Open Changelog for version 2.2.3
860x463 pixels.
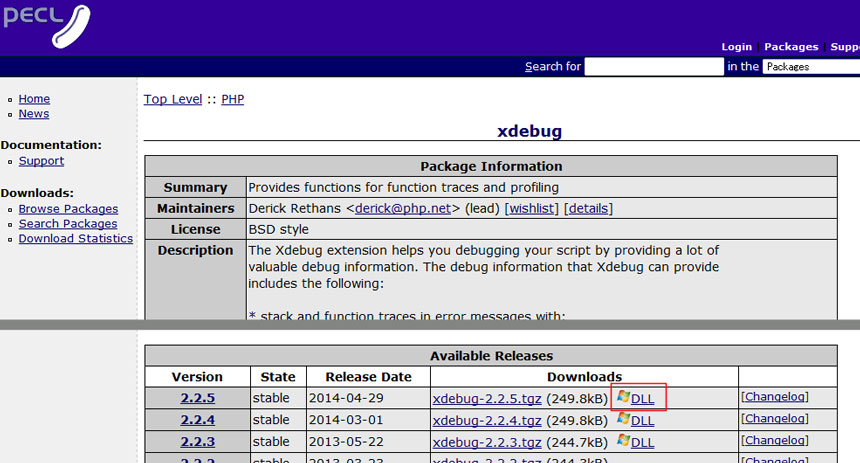[x=774, y=441]
